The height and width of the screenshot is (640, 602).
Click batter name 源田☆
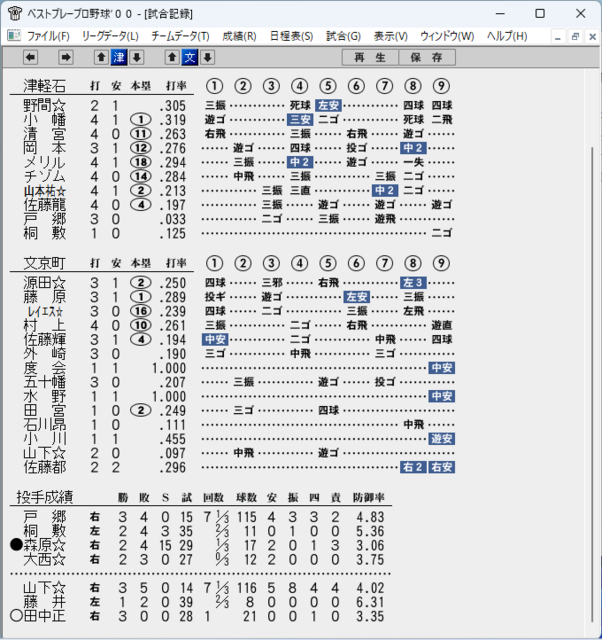(44, 283)
